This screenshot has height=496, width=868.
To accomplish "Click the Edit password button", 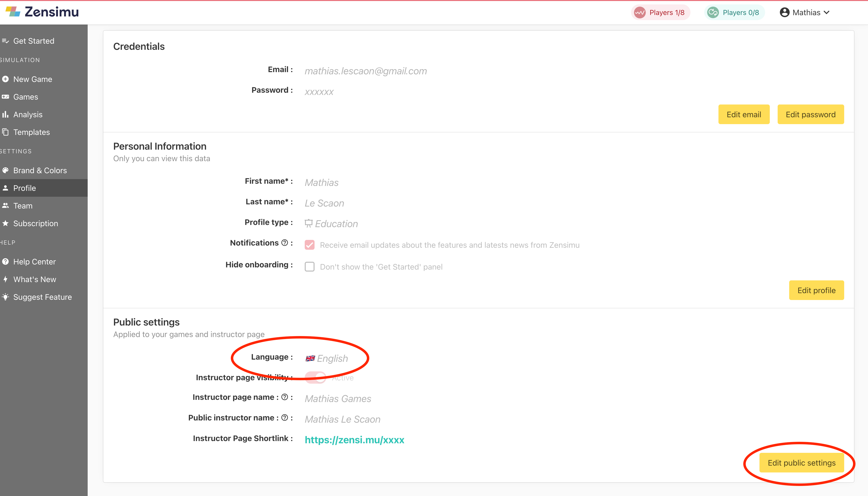I will 810,115.
